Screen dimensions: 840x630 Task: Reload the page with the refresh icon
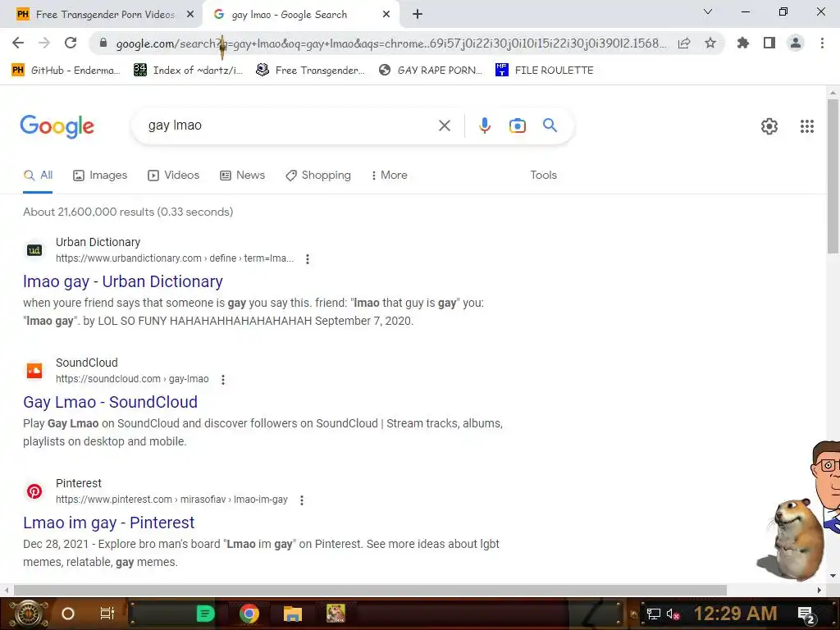pyautogui.click(x=71, y=43)
